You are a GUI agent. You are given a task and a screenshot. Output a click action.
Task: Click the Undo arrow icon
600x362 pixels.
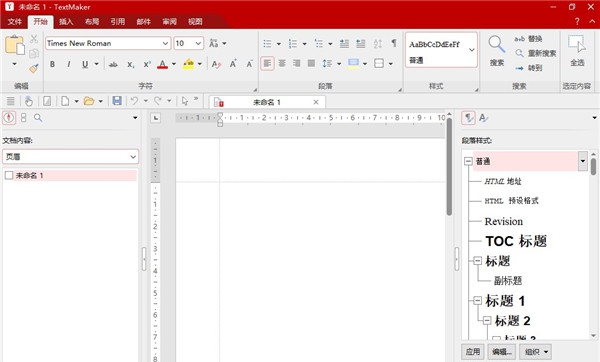point(134,101)
